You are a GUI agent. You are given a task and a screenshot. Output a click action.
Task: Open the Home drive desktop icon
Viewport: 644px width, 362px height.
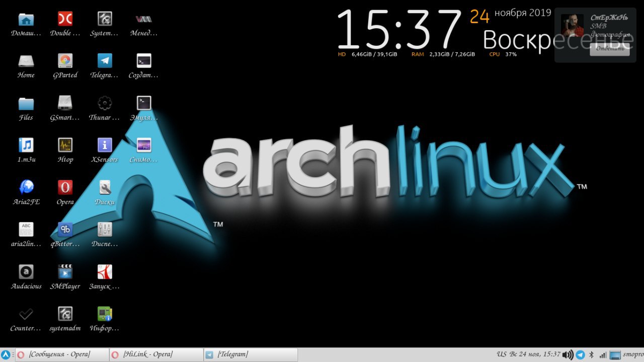[26, 61]
